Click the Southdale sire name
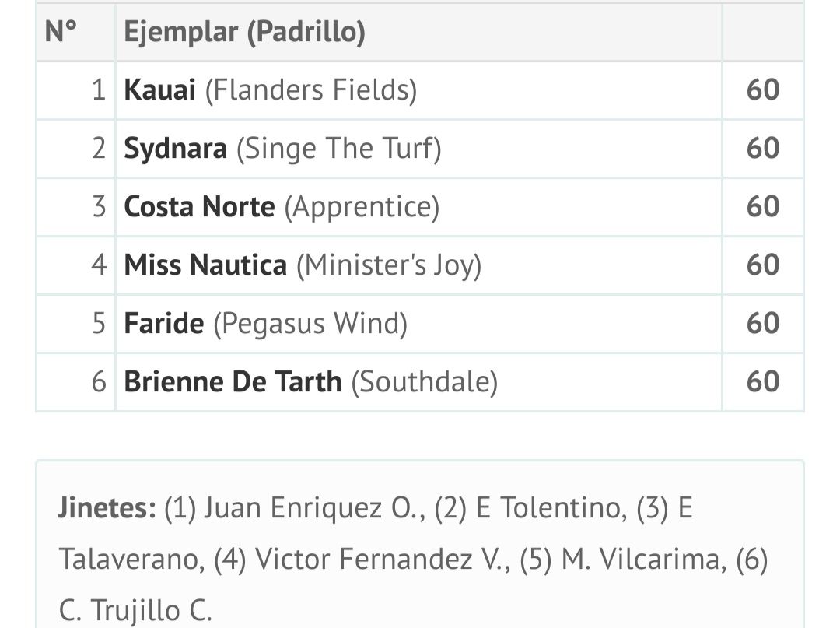Screen dimensions: 840x628 (x=424, y=382)
